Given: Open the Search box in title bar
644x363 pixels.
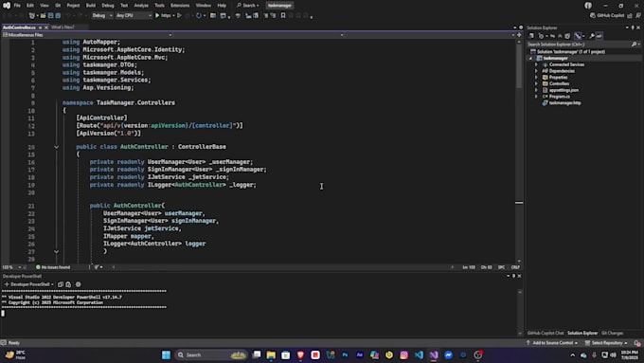Looking at the screenshot, I should point(248,6).
